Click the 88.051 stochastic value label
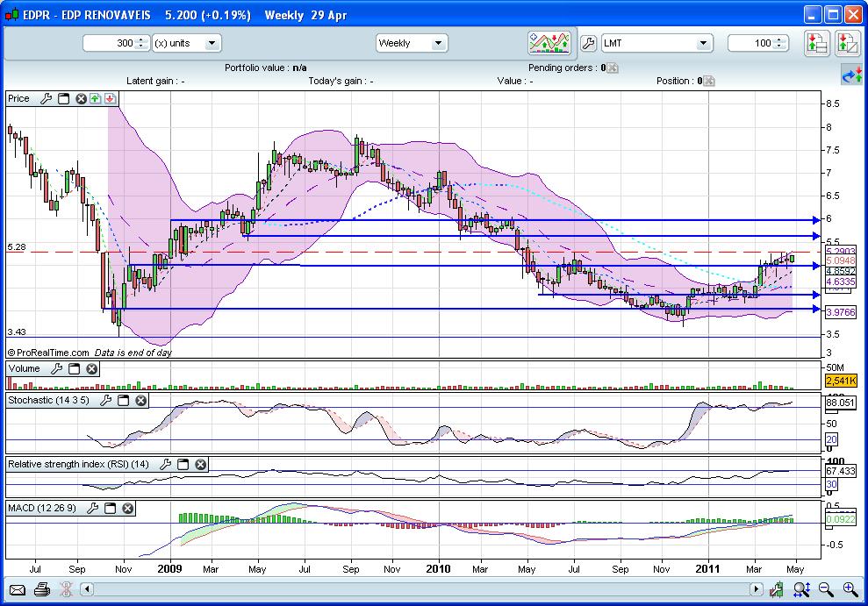Viewport: 868px width, 606px height. click(840, 403)
